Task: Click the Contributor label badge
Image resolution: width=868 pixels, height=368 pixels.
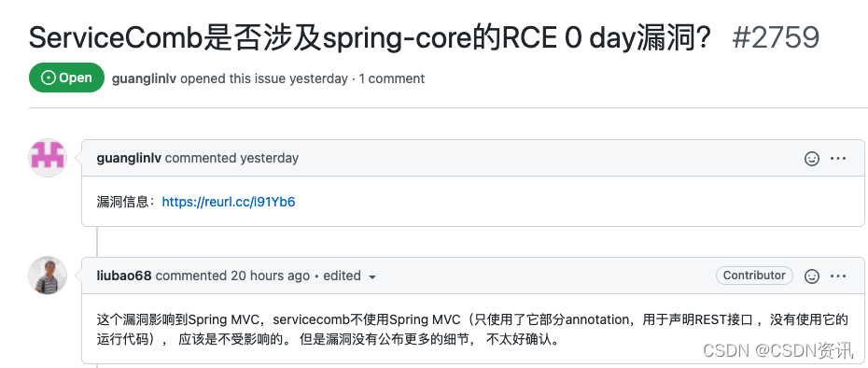Action: [754, 276]
